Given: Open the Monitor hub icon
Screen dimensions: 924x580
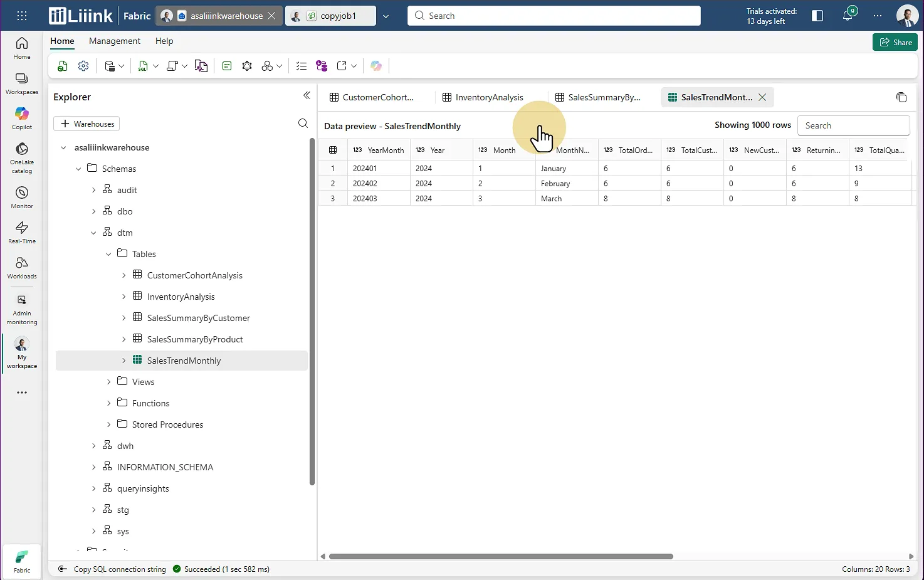Looking at the screenshot, I should point(22,197).
